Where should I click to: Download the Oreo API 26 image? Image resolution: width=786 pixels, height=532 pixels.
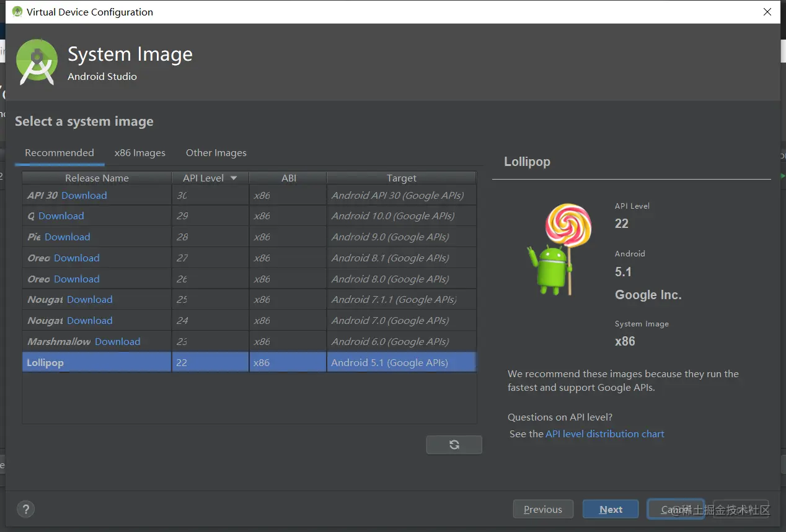coord(77,279)
